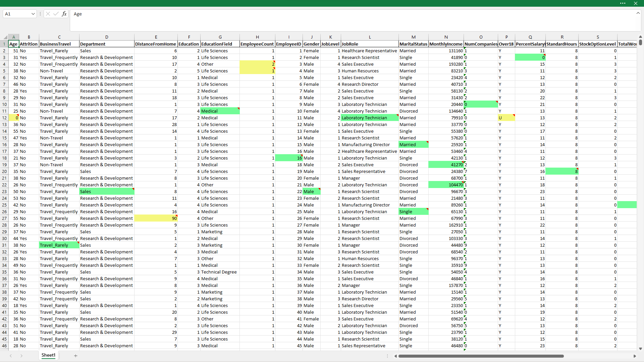
Task: Click vertical scrollbar up arrow
Action: (640, 37)
